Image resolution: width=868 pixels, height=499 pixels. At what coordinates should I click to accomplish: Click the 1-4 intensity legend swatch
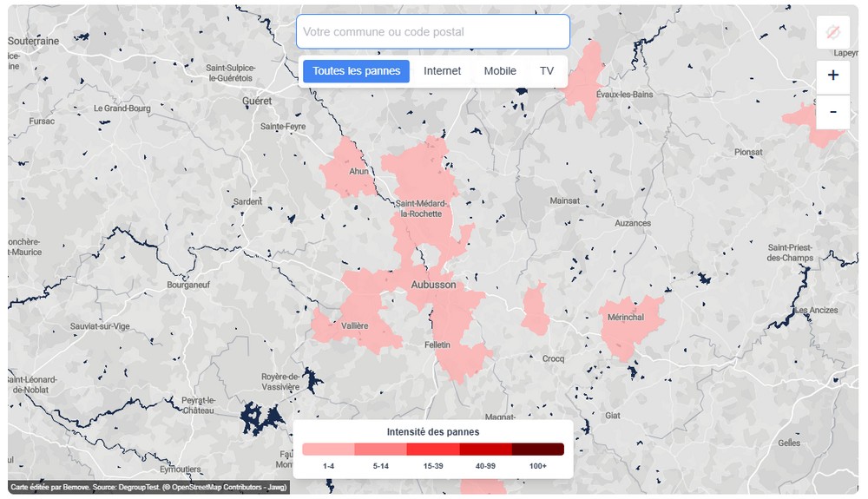pos(328,449)
